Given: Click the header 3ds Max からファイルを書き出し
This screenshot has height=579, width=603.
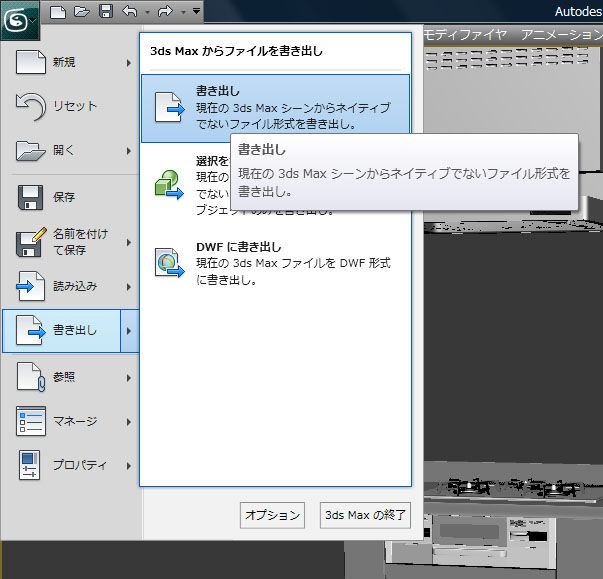Looking at the screenshot, I should 236,51.
